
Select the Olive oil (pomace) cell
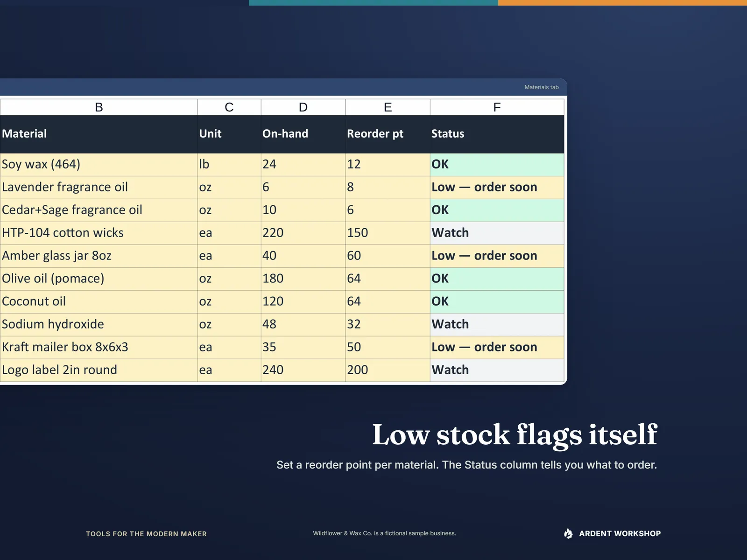99,279
